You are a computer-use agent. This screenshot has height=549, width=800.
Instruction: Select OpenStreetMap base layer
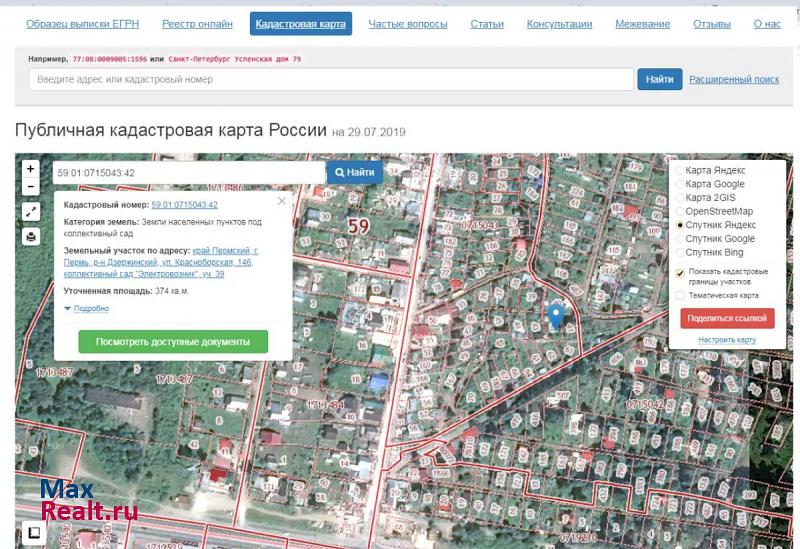681,212
